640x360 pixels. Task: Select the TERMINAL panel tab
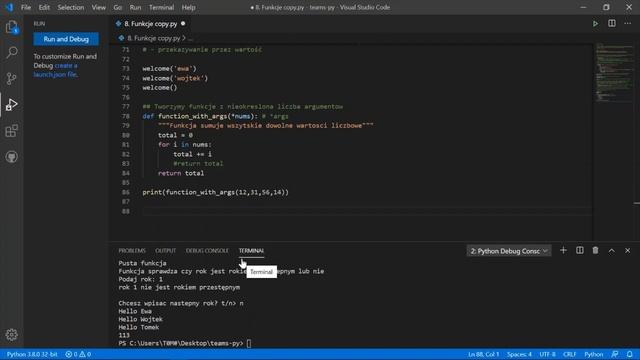(251, 251)
